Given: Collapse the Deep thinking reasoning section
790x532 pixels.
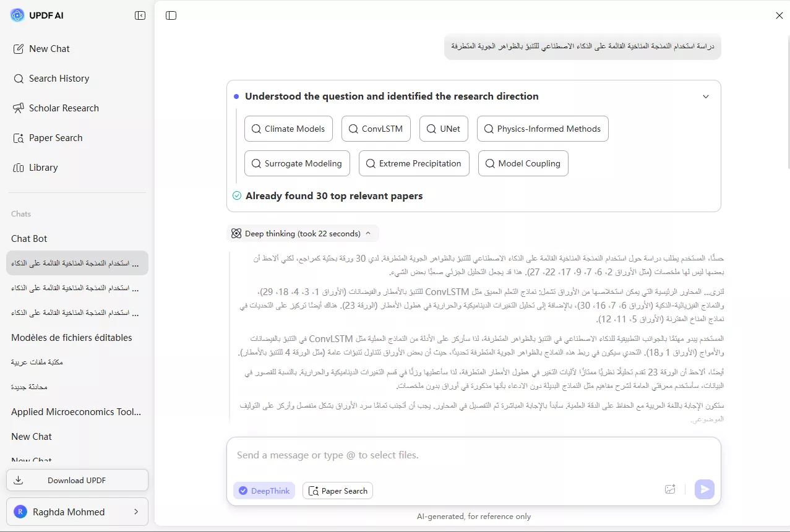Looking at the screenshot, I should (x=369, y=233).
